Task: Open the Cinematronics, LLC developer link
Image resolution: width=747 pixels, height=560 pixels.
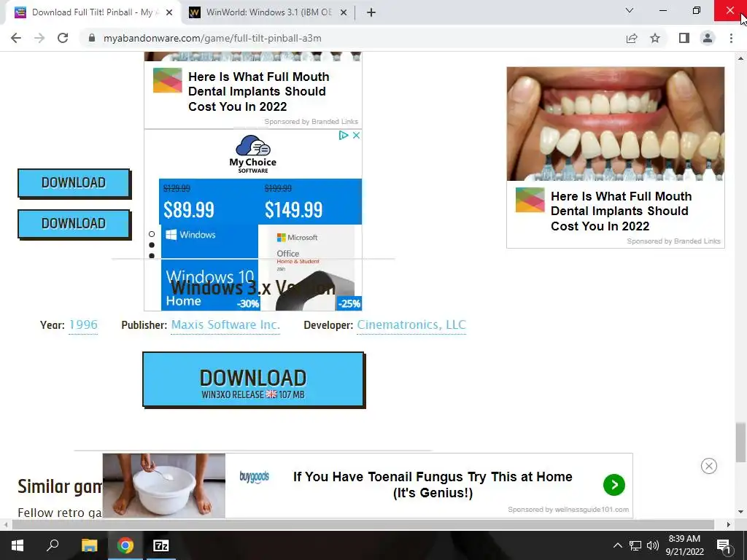Action: 411,324
